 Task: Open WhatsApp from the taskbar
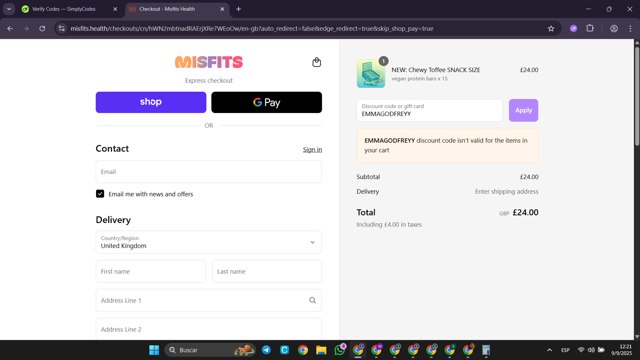(x=339, y=350)
